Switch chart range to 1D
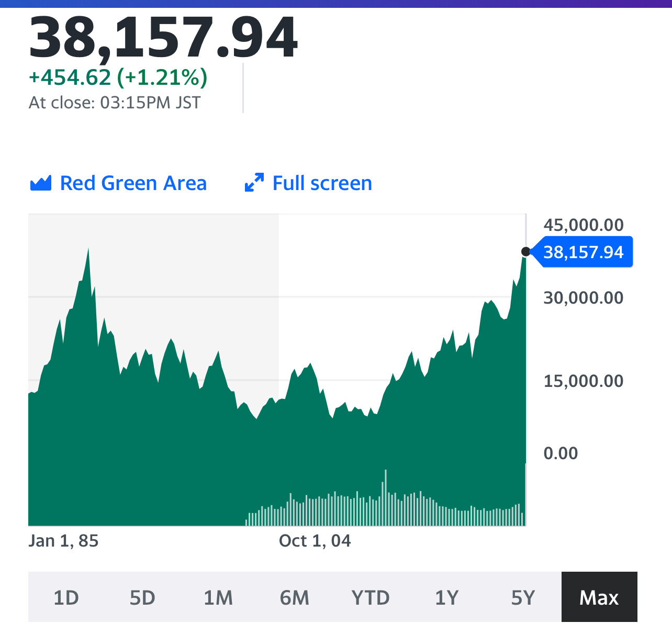672x634 pixels. click(66, 597)
